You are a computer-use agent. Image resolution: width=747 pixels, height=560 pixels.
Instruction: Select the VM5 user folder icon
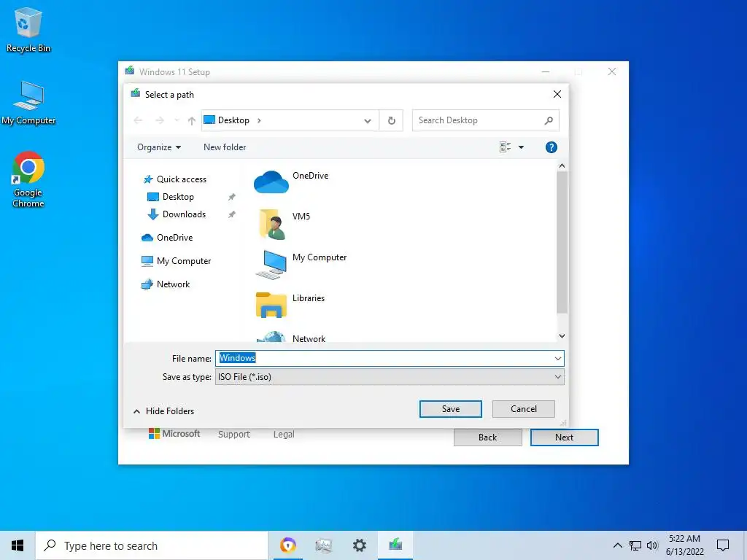(x=272, y=223)
